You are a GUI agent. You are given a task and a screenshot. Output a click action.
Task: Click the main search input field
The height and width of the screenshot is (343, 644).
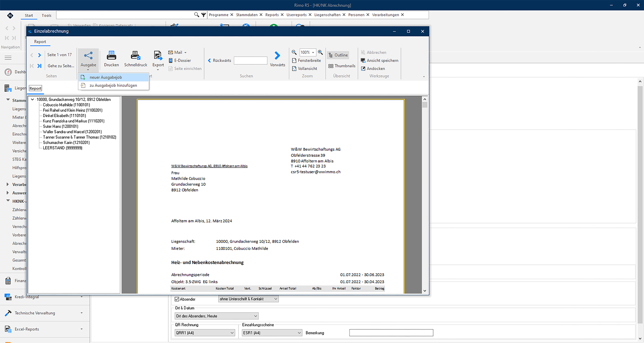125,15
